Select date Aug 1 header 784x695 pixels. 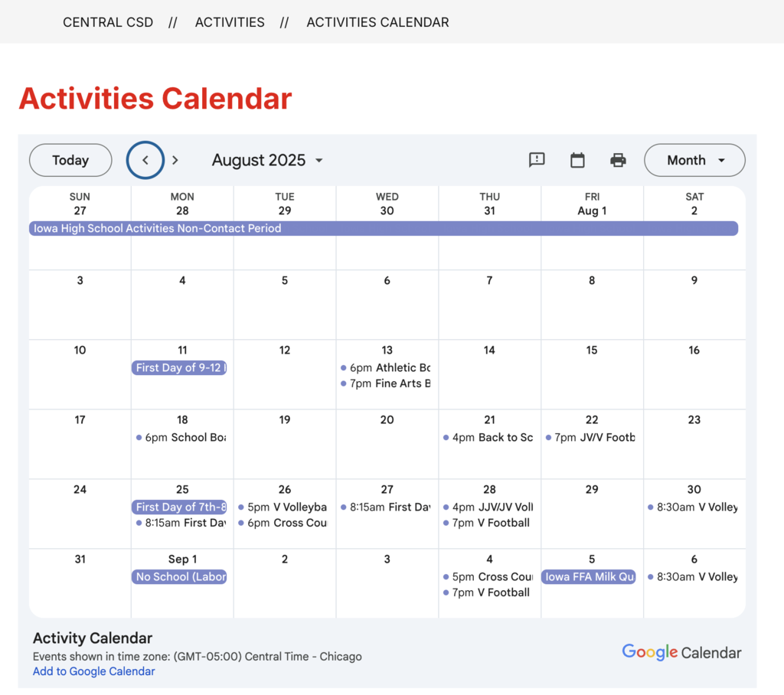[592, 210]
